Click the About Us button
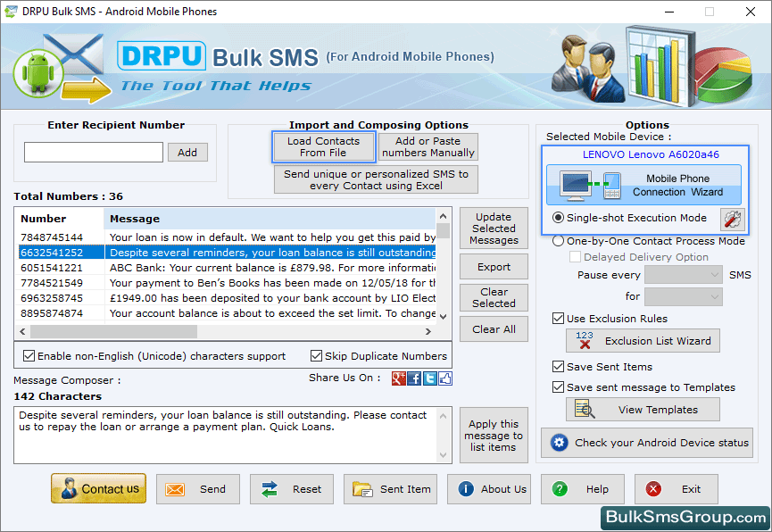Screen dimensions: 772x532 pos(489,489)
